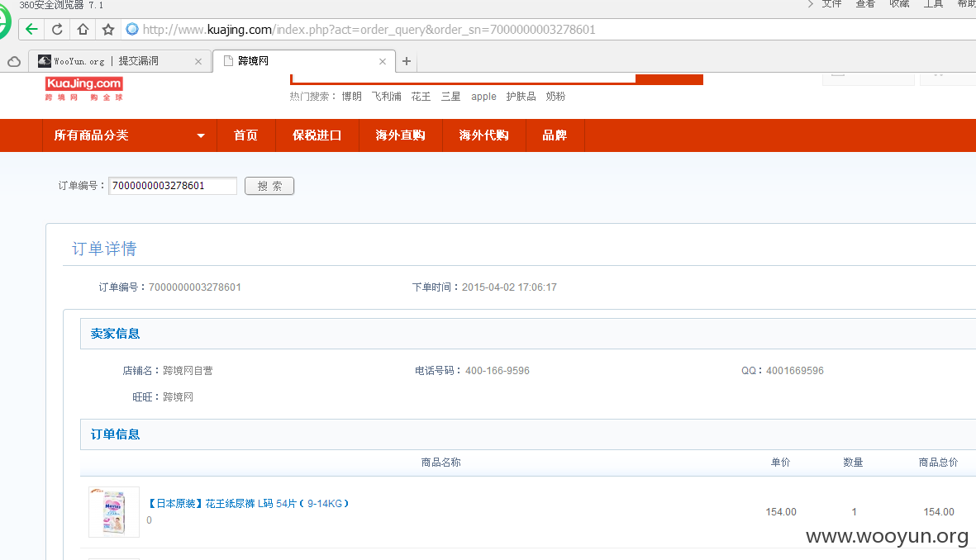Reload the page with refresh icon
Screen dimensions: 976x560
click(x=57, y=29)
